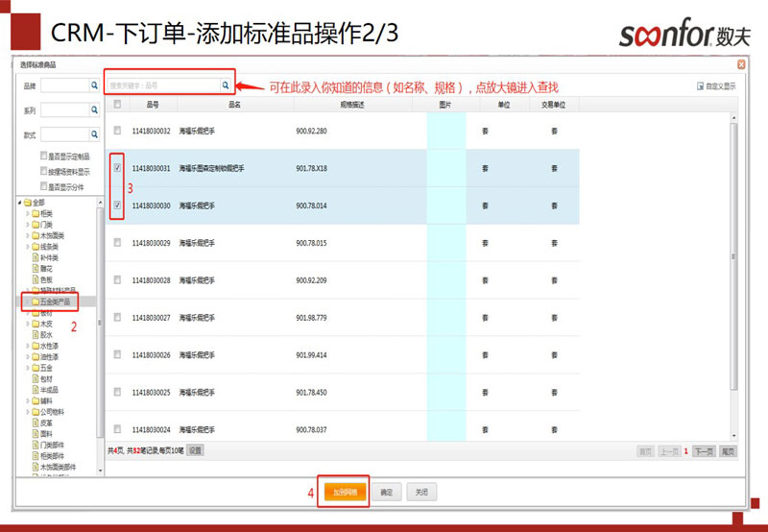This screenshot has width=768, height=532.
Task: Uncheck the row checkbox for item 11418030031
Action: [x=117, y=168]
